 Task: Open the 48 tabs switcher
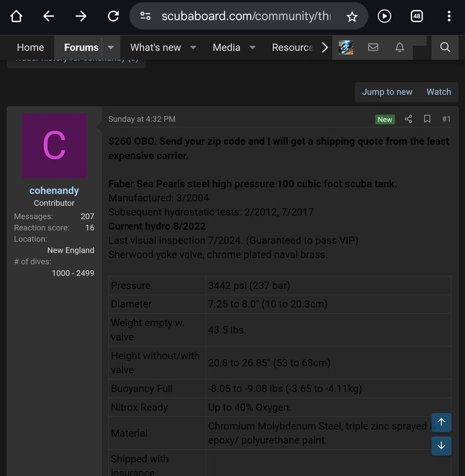coord(417,16)
